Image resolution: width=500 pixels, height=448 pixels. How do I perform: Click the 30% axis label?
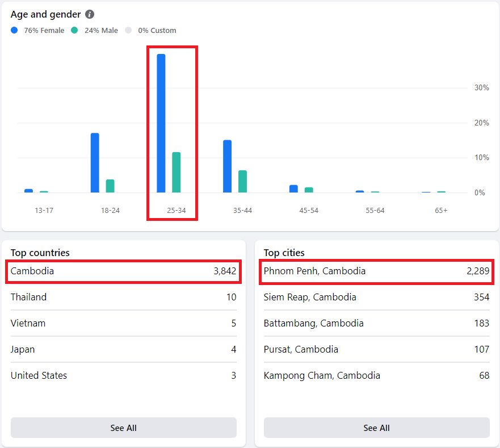pos(481,88)
